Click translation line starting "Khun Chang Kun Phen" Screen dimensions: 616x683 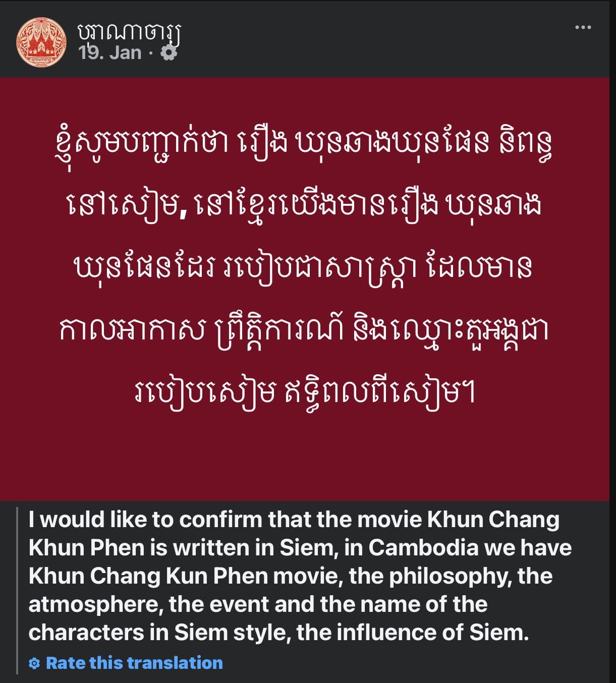[x=290, y=576]
